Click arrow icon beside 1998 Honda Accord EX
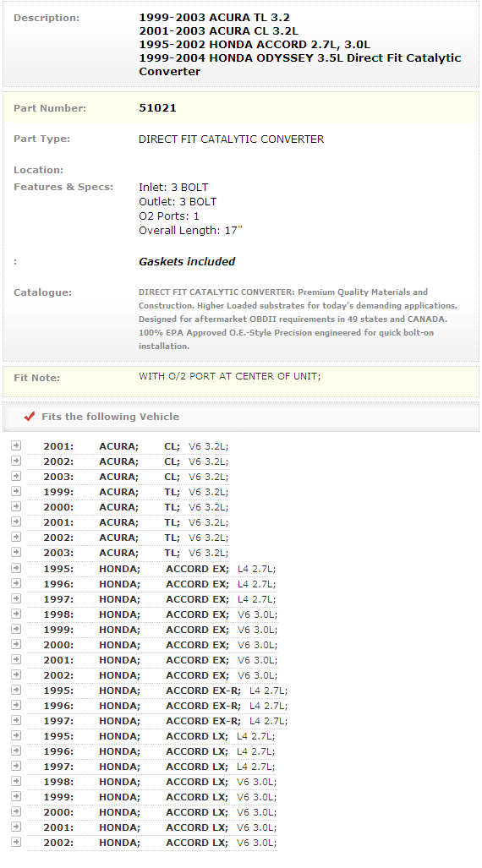This screenshot has width=482, height=868. (x=16, y=614)
